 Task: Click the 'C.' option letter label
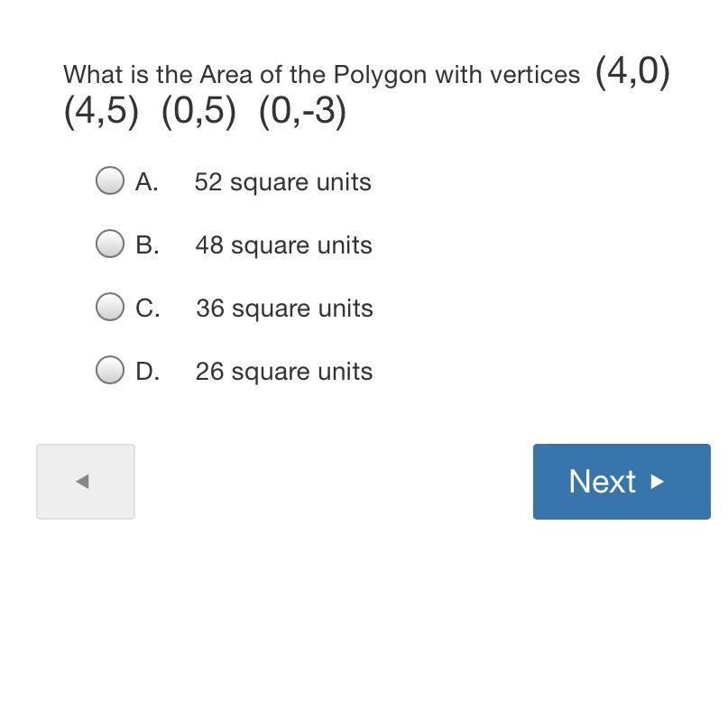pyautogui.click(x=148, y=309)
